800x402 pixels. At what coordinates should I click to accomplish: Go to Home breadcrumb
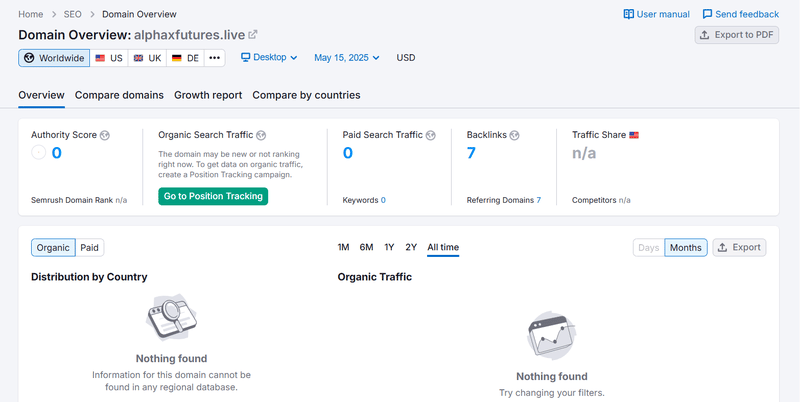point(31,14)
